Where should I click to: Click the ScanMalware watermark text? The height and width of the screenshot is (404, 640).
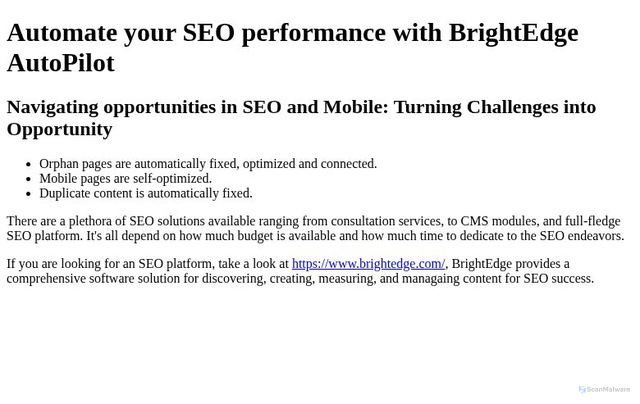click(x=608, y=390)
